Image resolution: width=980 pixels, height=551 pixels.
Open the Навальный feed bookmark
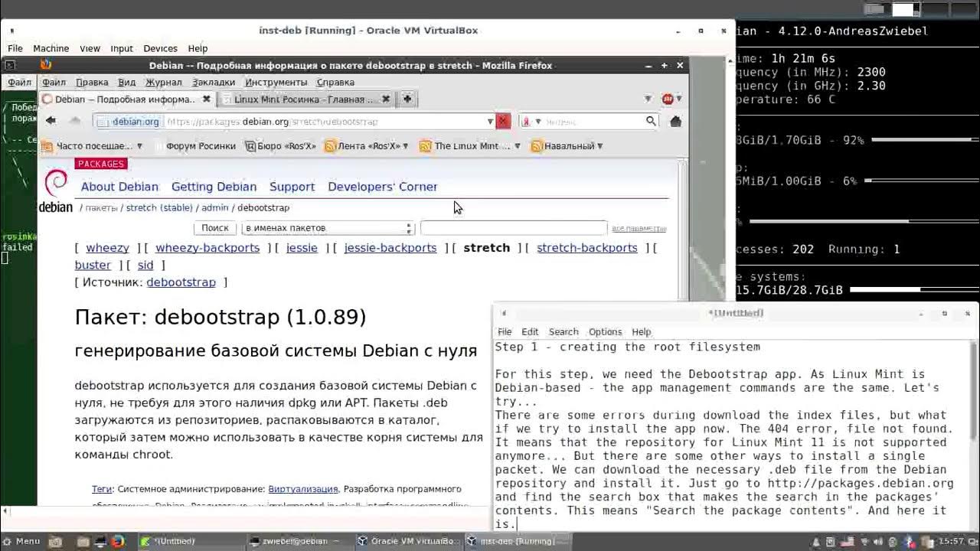(x=567, y=145)
